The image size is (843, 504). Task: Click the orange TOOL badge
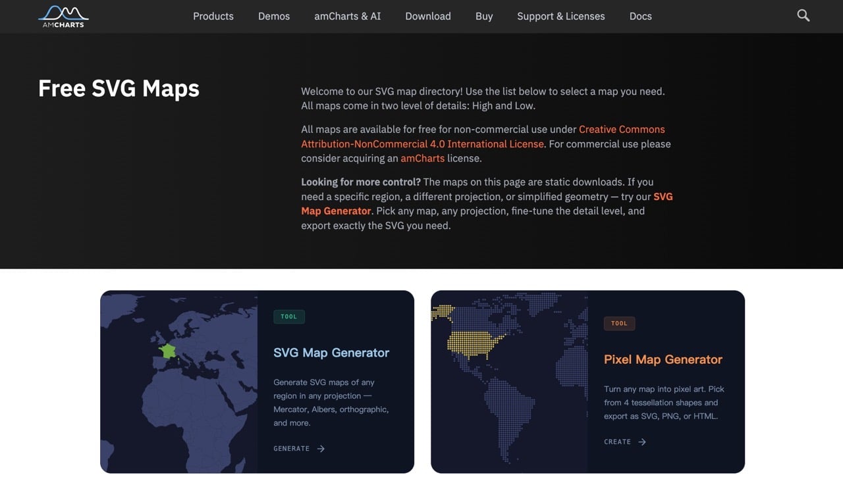(620, 323)
